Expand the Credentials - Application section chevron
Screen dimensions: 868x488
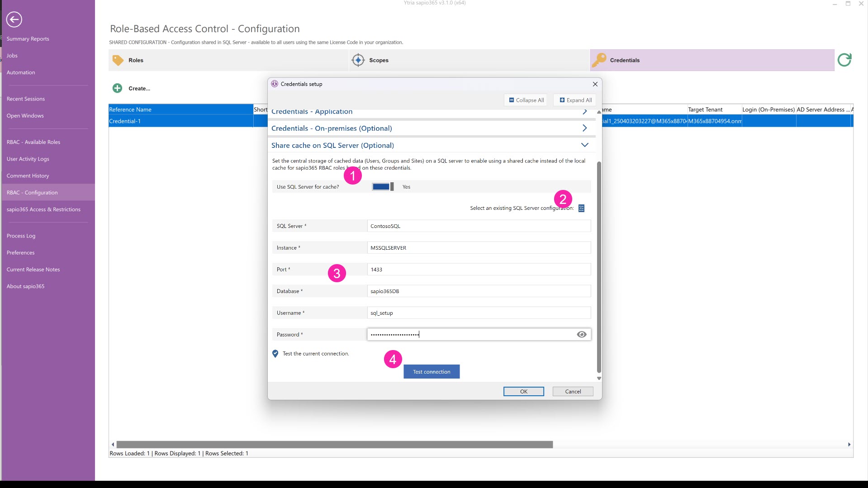584,112
